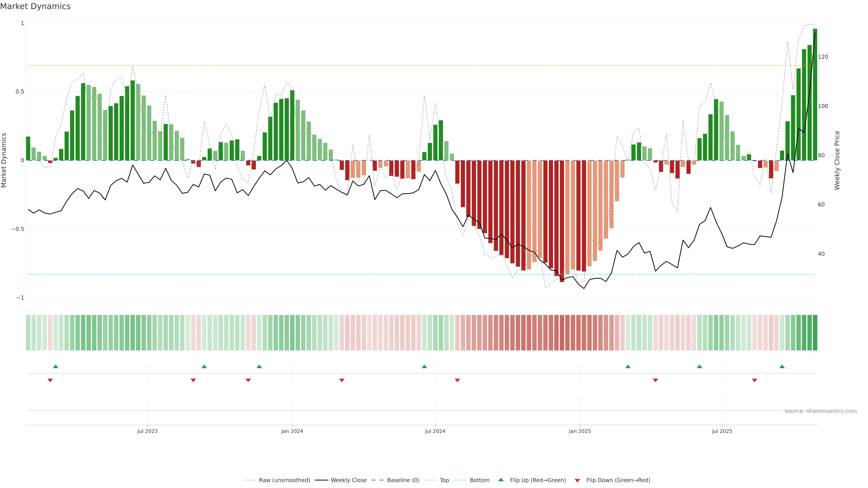Click Flip Up green triangle legend icon
Image resolution: width=868 pixels, height=488 pixels.
tap(501, 480)
